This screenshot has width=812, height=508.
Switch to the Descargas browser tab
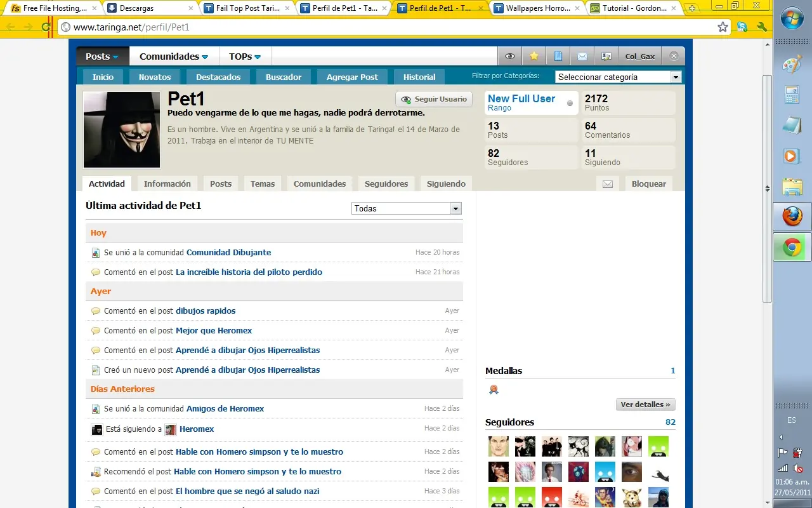[150, 9]
